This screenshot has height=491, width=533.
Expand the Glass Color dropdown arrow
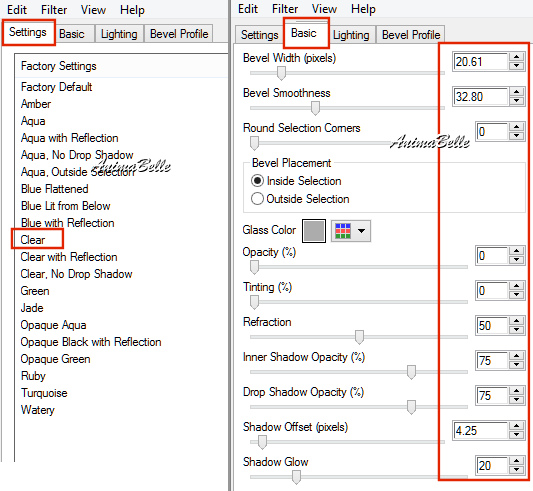click(x=361, y=231)
